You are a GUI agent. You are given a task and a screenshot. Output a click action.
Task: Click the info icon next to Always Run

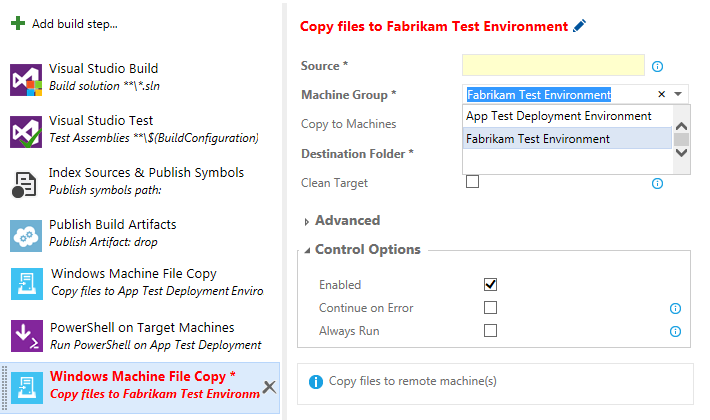(x=675, y=331)
